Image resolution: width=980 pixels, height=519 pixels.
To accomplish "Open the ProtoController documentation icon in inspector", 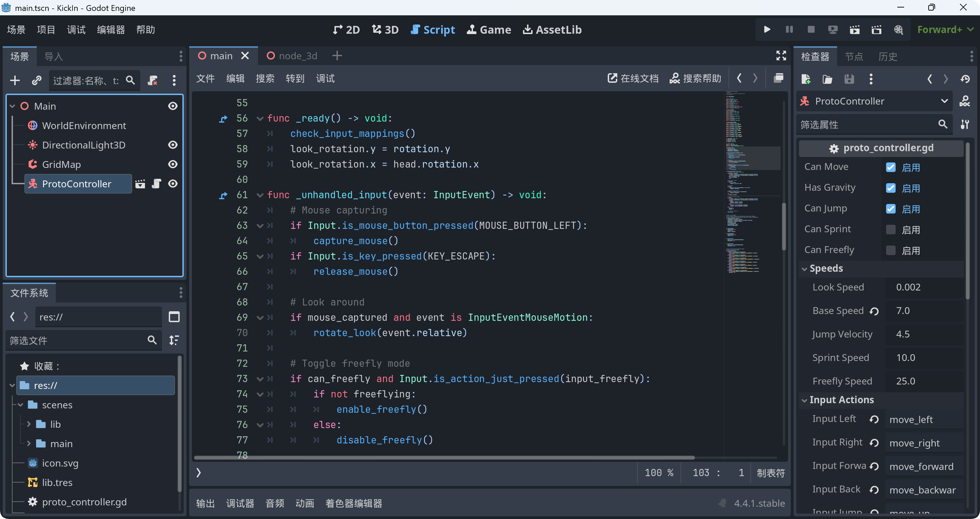I will pyautogui.click(x=964, y=101).
